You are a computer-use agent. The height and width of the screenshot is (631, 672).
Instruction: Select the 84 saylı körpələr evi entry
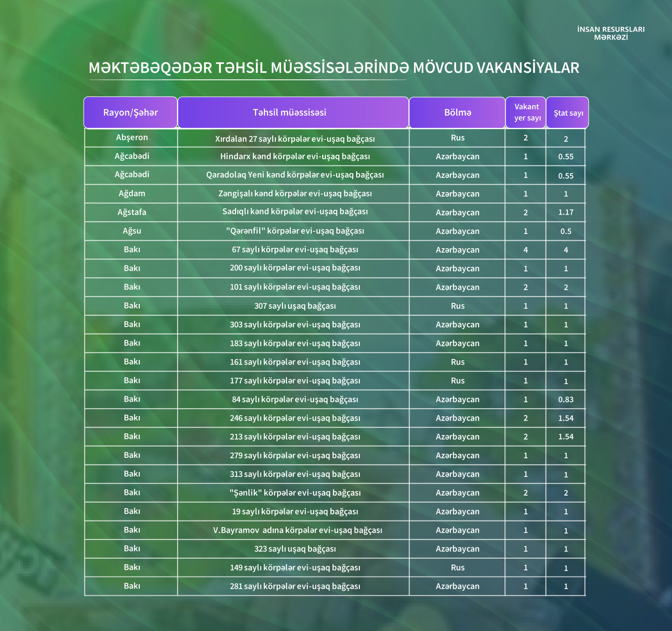coord(295,399)
